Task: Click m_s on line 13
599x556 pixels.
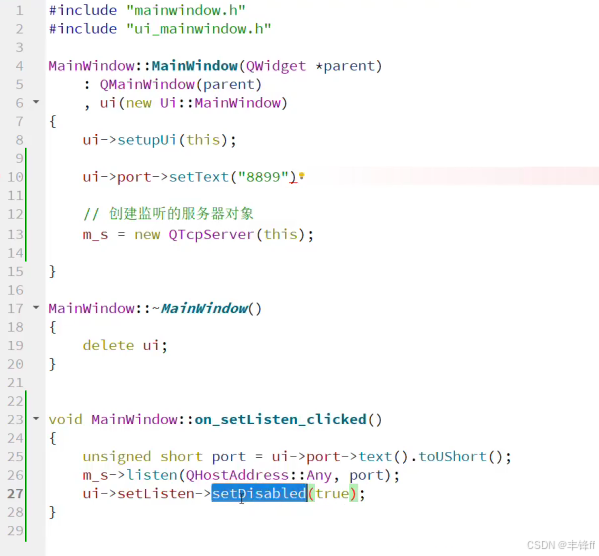Action: pos(96,235)
